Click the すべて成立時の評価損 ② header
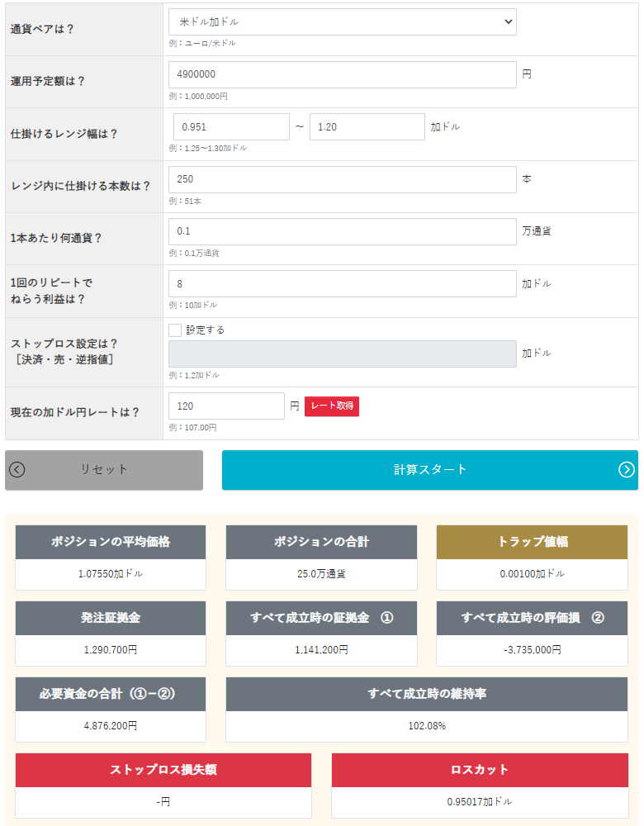The height and width of the screenshot is (826, 644). click(532, 618)
